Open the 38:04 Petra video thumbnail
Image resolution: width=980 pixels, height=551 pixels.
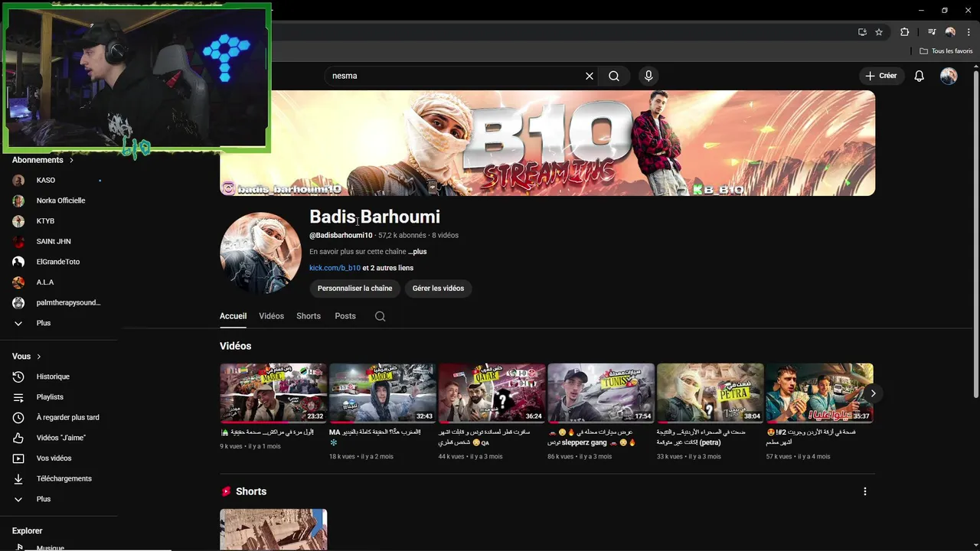(710, 393)
